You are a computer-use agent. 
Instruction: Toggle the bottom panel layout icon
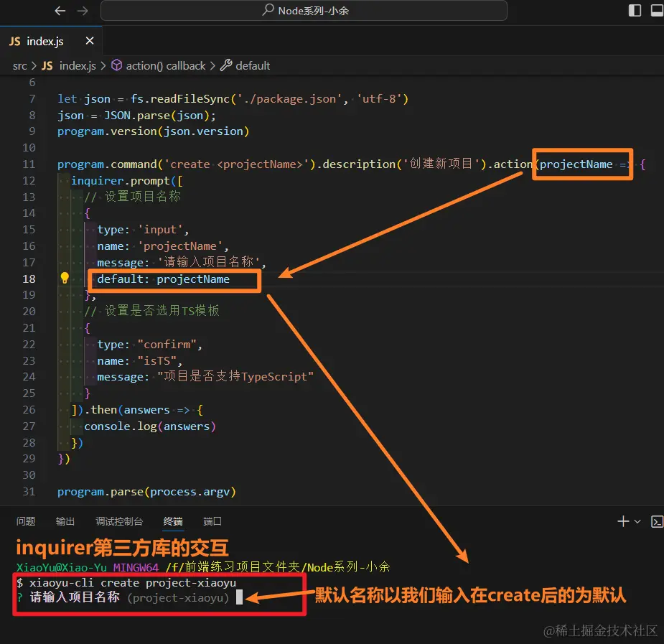point(657,11)
